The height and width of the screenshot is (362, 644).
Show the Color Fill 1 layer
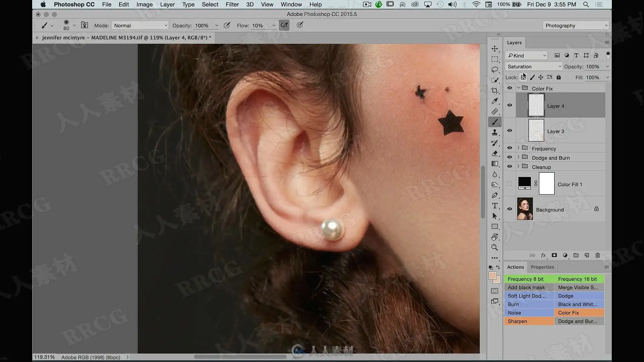click(x=509, y=184)
